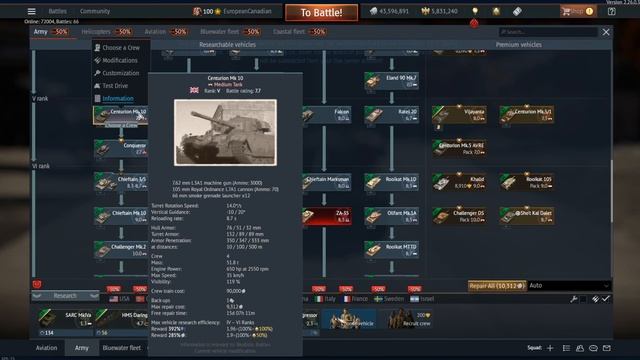Select the Chieftain Mk 10 vehicle card

(121, 216)
